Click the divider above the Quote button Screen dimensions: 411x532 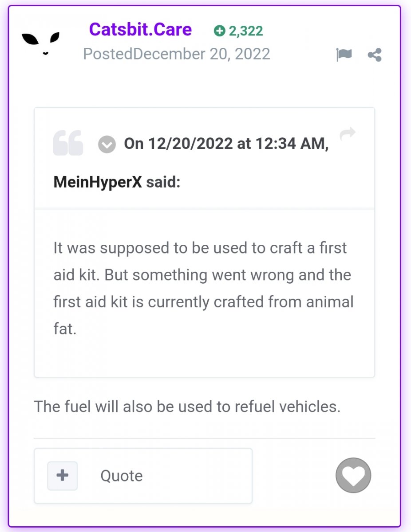pos(204,438)
